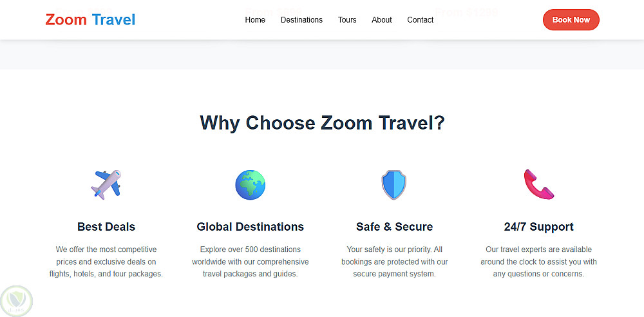Screen dimensions: 644x317
Task: Click the secure payment system description
Action: (x=394, y=262)
